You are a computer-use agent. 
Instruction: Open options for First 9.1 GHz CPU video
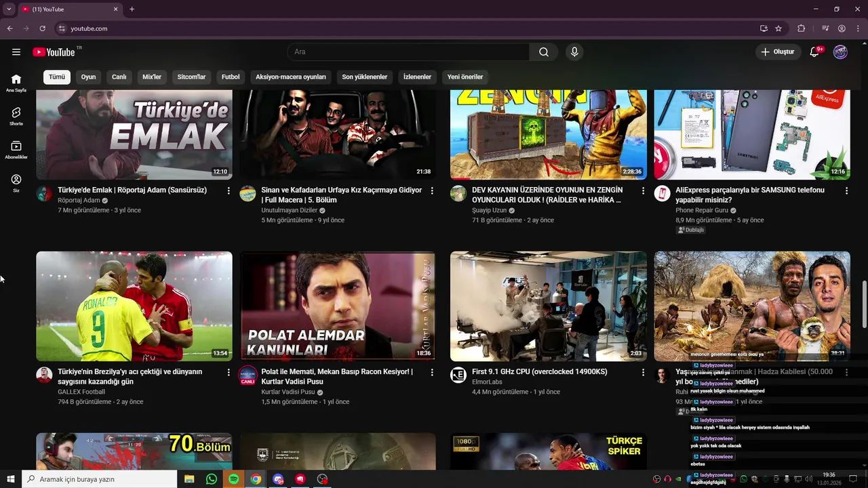643,373
